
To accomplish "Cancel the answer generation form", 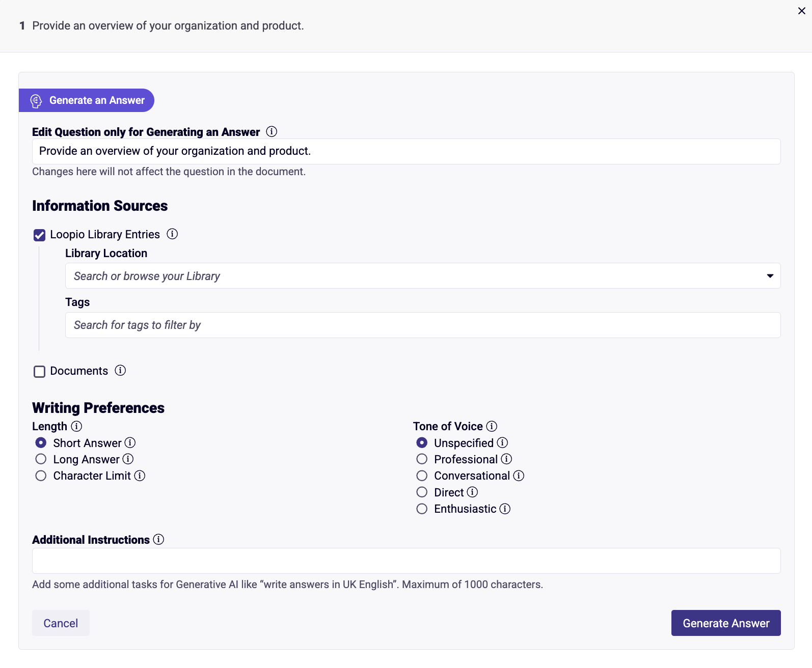I will (x=61, y=623).
